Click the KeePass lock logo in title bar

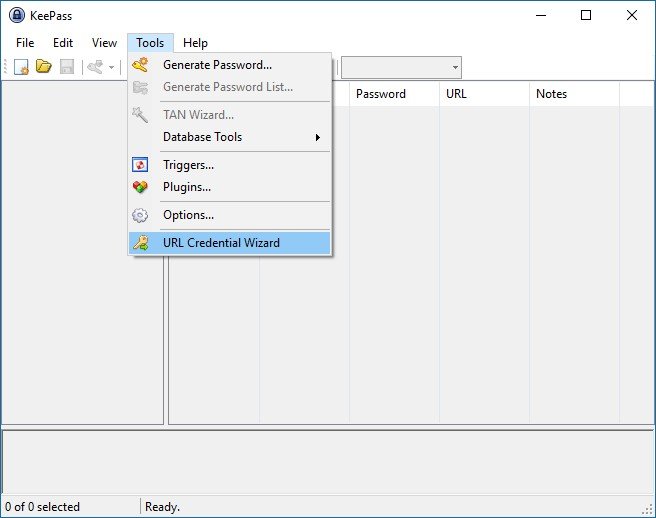tap(17, 15)
